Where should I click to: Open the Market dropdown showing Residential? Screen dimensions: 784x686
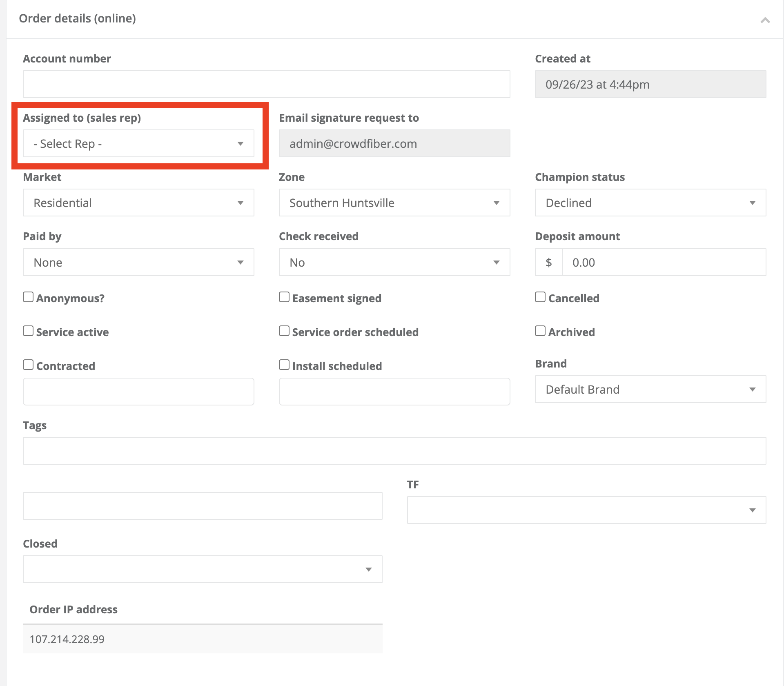138,203
